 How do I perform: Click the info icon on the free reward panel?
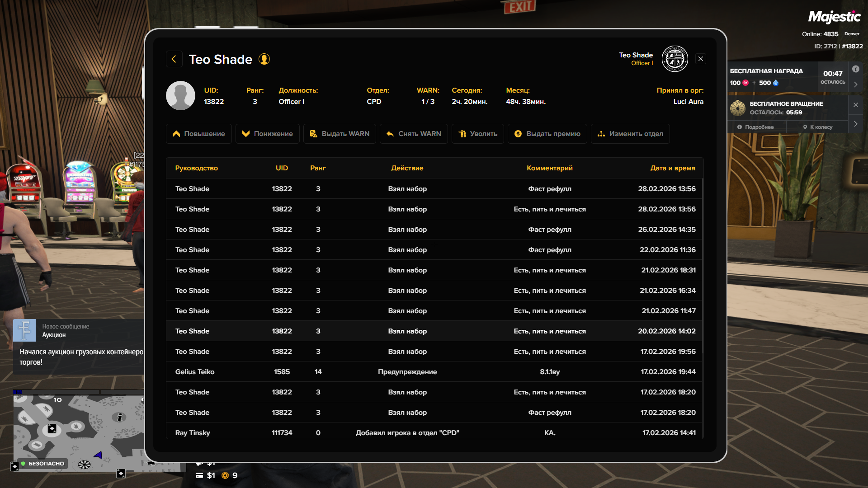click(x=855, y=69)
